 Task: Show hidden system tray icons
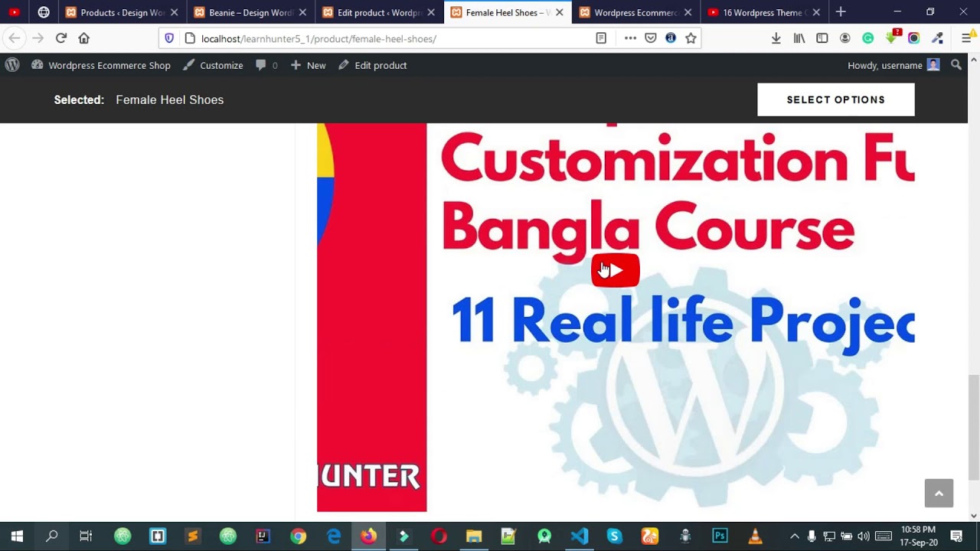tap(794, 536)
